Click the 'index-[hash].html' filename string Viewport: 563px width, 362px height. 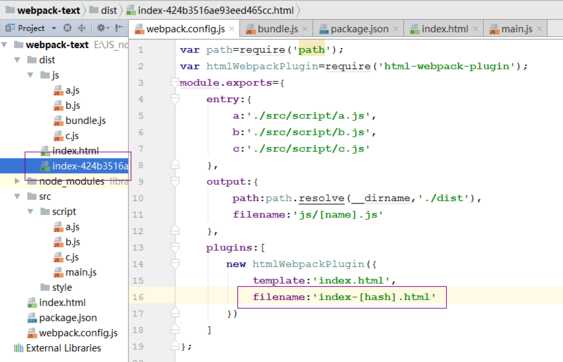point(374,297)
